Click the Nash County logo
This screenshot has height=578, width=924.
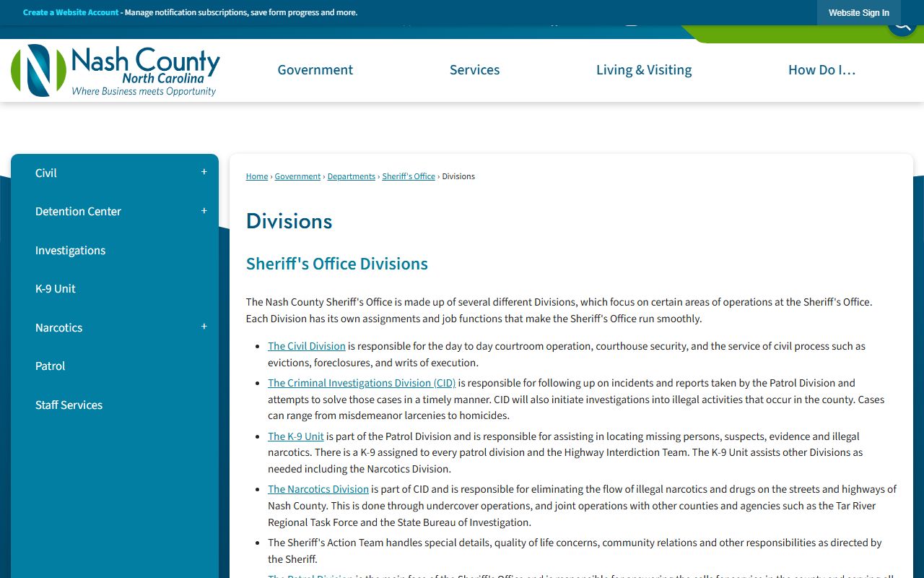point(115,70)
